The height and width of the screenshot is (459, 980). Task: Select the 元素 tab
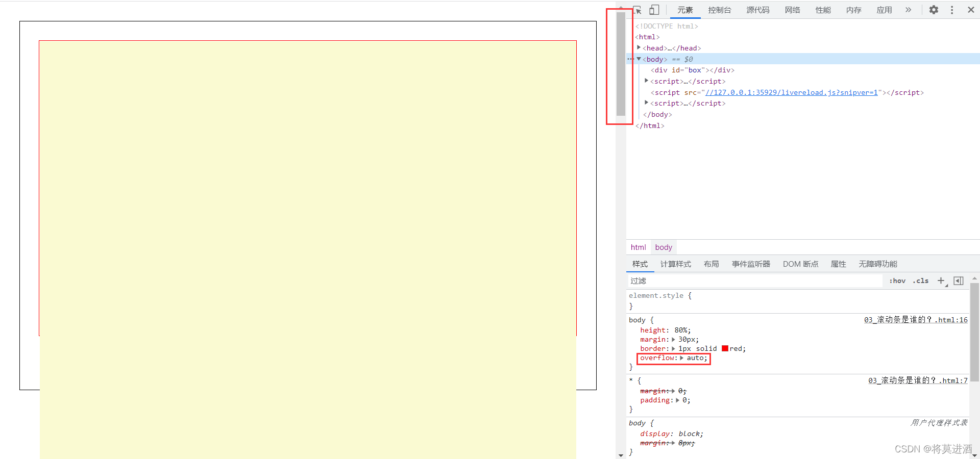685,10
